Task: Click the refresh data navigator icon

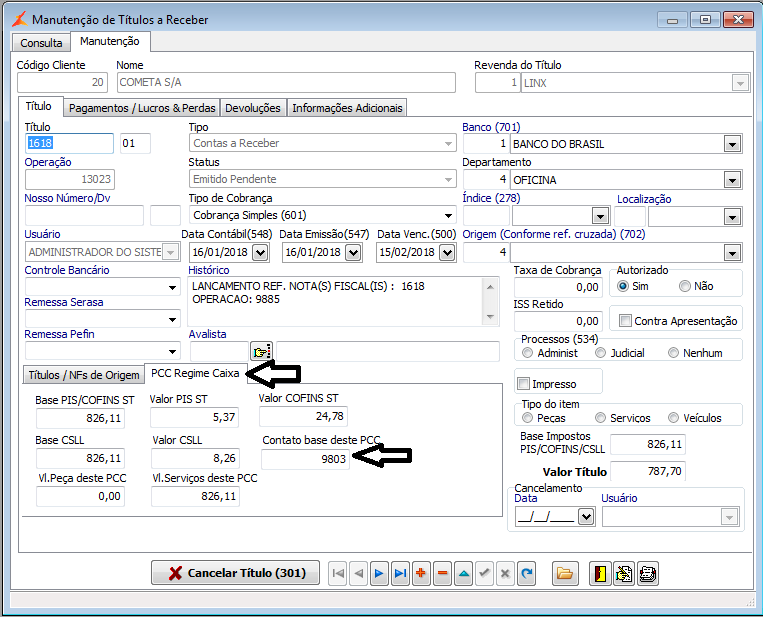Action: [526, 573]
